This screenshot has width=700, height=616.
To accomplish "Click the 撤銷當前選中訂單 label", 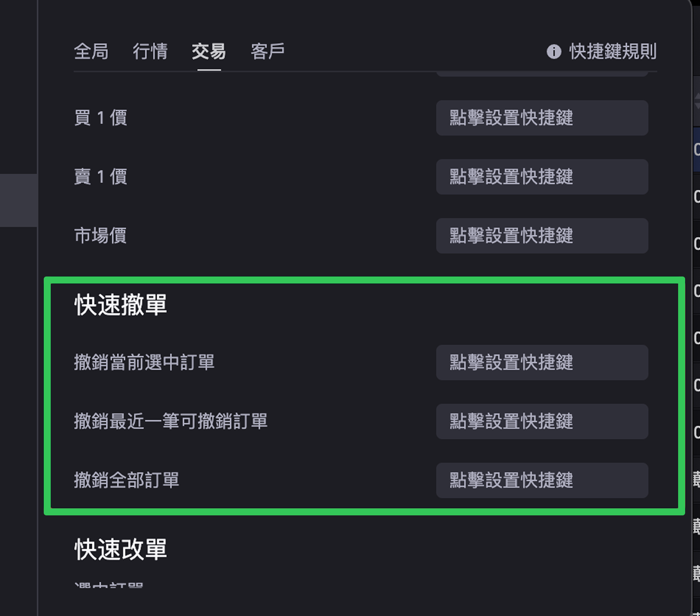I will coord(144,363).
